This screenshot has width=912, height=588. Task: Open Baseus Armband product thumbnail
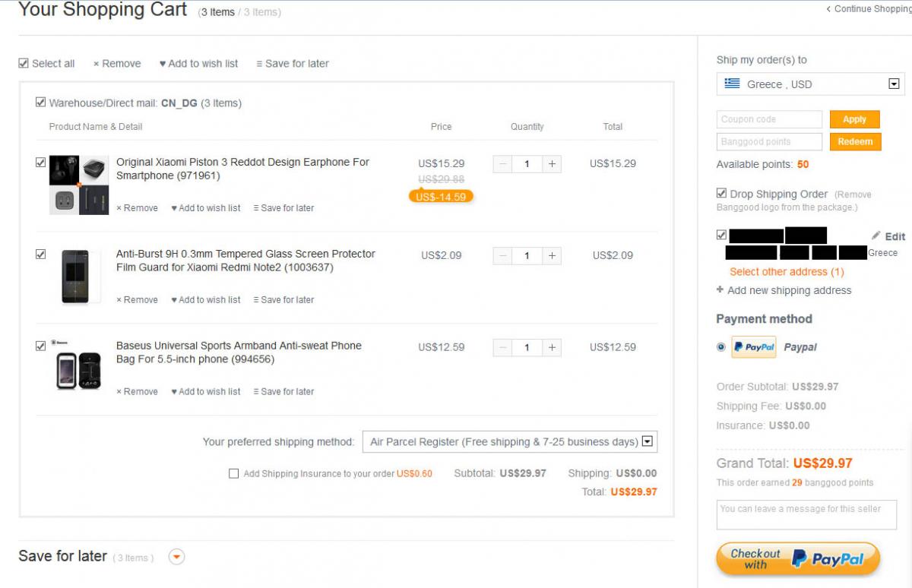coord(79,366)
